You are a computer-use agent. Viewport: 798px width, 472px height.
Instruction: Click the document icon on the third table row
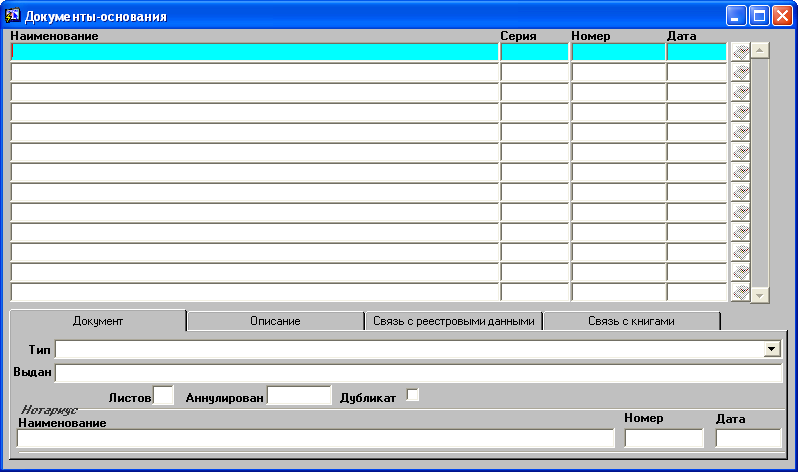coord(740,92)
